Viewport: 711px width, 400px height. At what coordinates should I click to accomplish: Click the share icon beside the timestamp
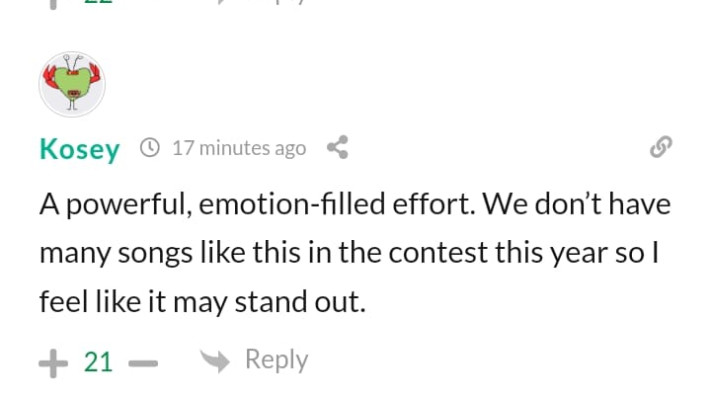337,149
